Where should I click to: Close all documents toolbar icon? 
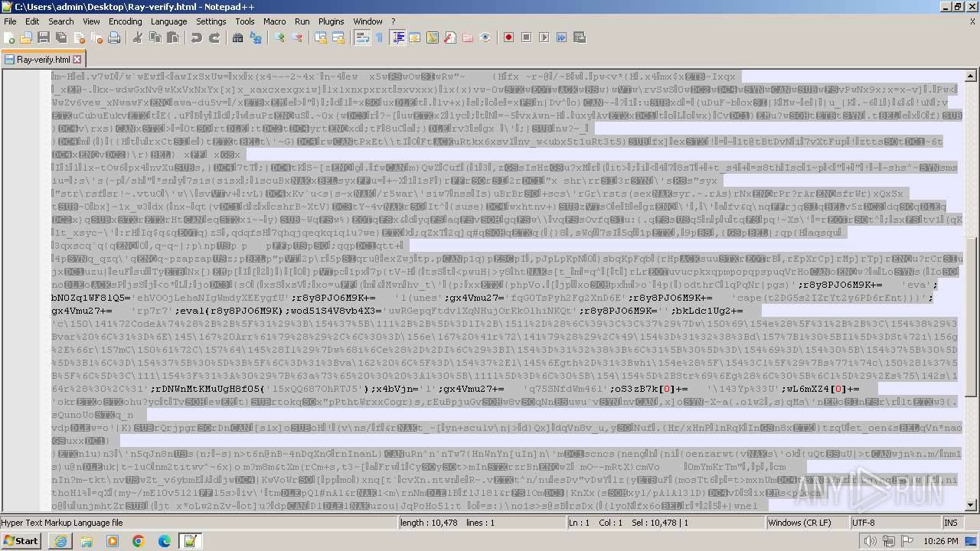pos(96,37)
